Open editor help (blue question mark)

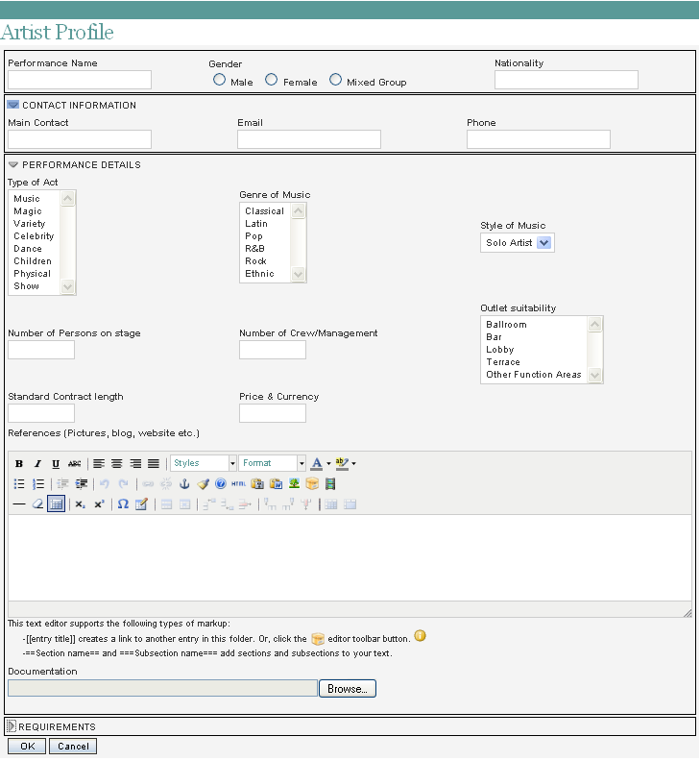(221, 484)
